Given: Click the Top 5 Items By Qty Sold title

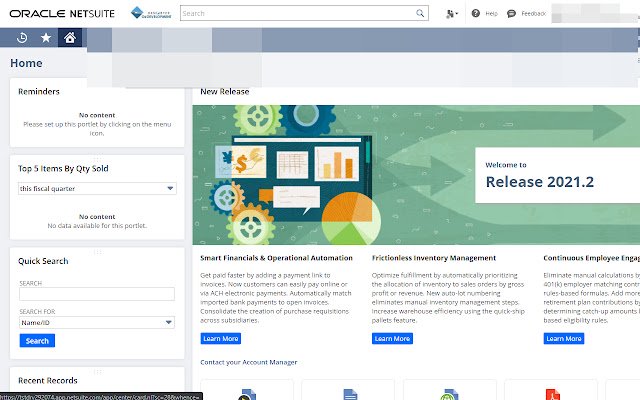Looking at the screenshot, I should pos(63,169).
